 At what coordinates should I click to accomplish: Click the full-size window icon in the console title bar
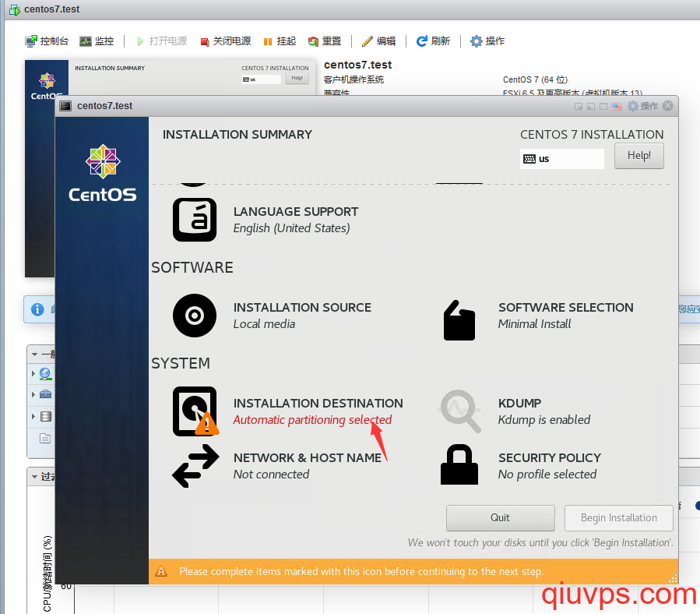(603, 106)
